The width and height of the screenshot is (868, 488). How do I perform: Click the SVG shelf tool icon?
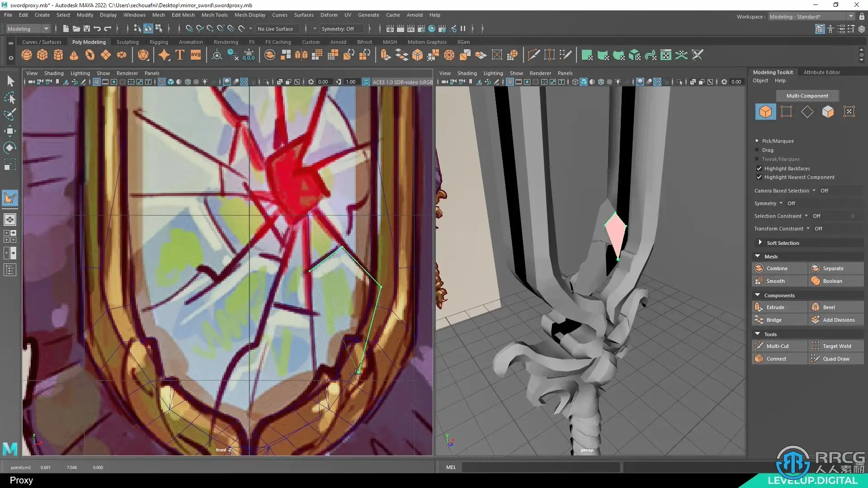click(x=196, y=55)
